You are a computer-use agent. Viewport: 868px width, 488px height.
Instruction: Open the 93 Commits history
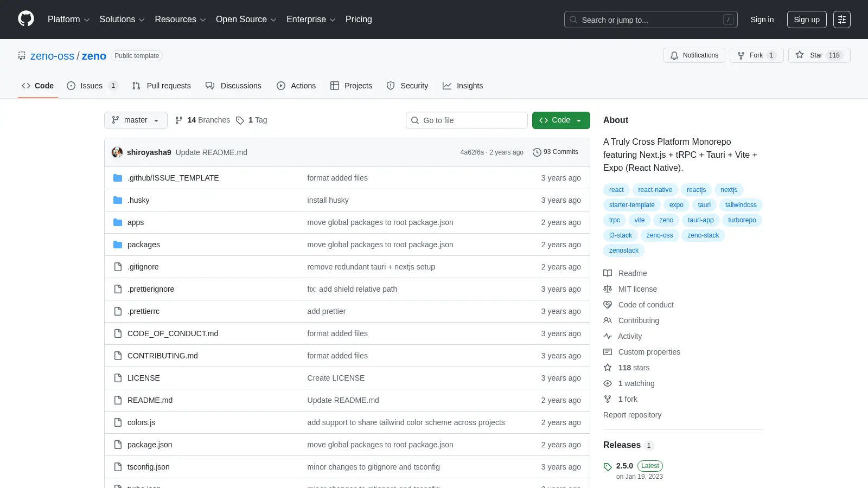click(x=556, y=152)
